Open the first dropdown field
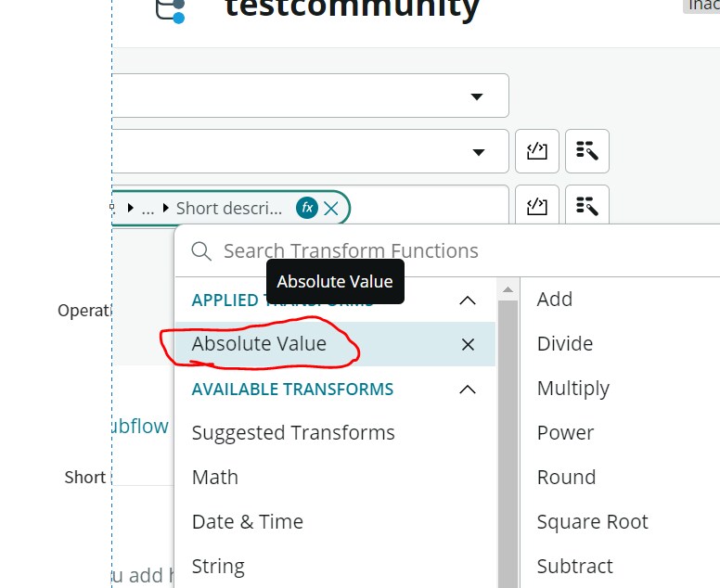The image size is (720, 588). pyautogui.click(x=477, y=96)
